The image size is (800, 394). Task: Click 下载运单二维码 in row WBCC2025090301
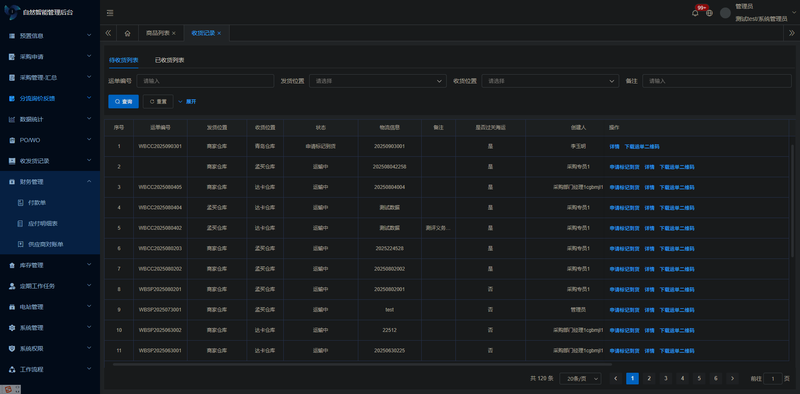click(x=642, y=146)
